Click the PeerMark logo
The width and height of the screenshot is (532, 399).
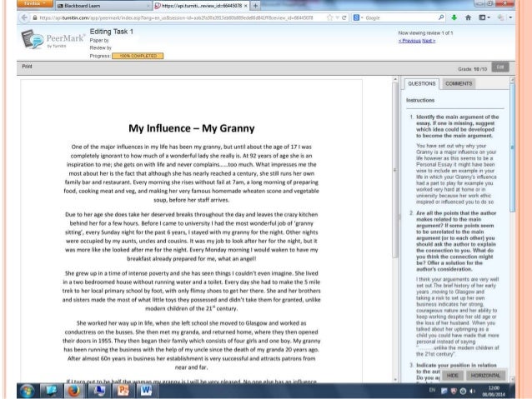[x=53, y=39]
